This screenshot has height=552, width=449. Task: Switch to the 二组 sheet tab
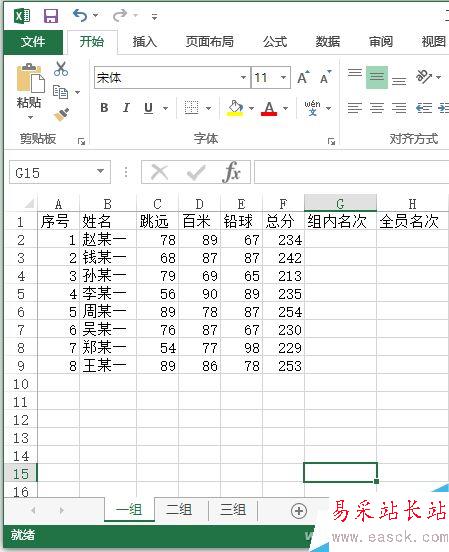tap(179, 509)
